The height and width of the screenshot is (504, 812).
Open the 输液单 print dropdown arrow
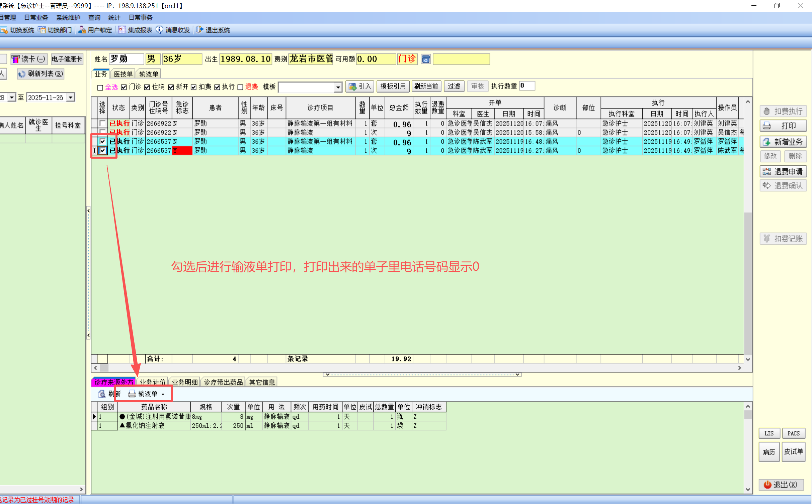163,394
